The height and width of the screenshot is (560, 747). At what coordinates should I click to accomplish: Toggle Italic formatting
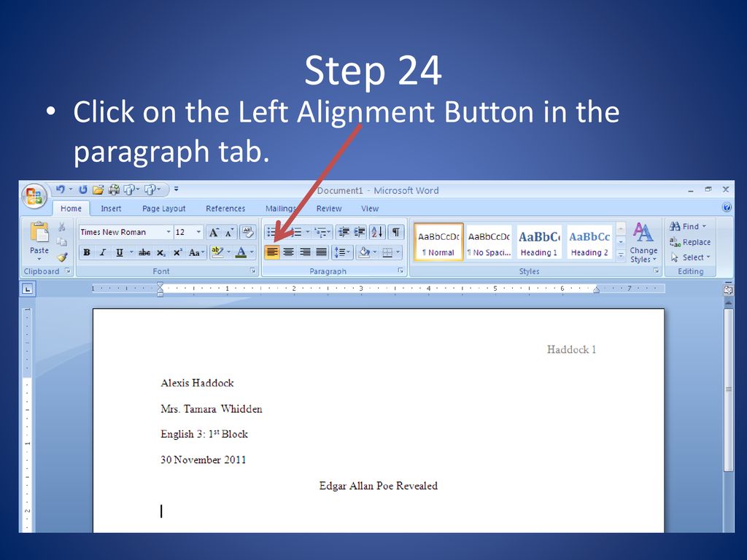[102, 252]
